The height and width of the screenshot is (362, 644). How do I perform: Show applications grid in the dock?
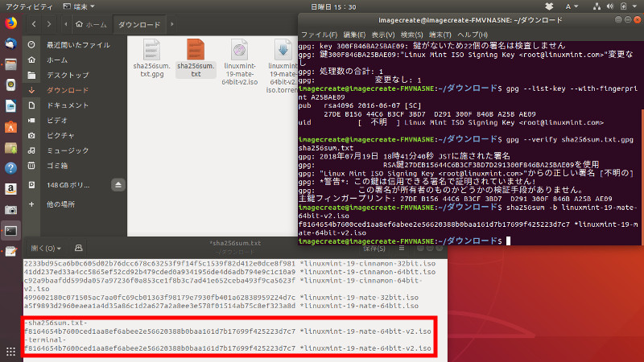10,352
